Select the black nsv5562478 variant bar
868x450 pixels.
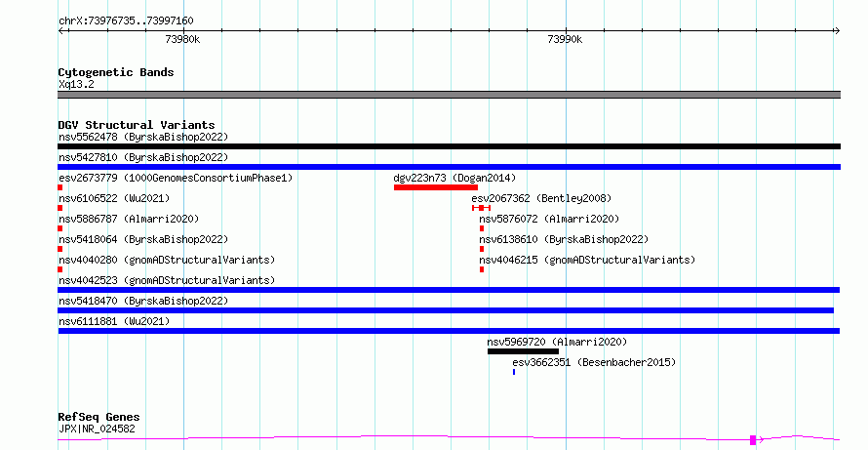(449, 146)
